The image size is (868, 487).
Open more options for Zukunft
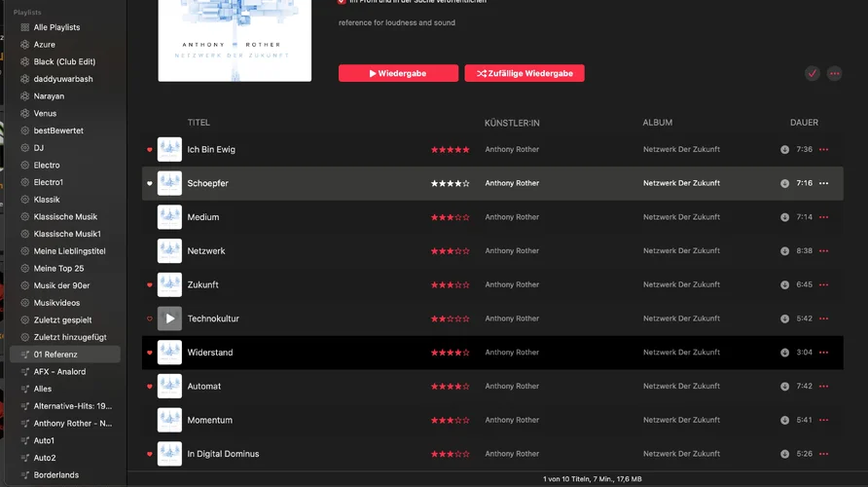point(823,284)
